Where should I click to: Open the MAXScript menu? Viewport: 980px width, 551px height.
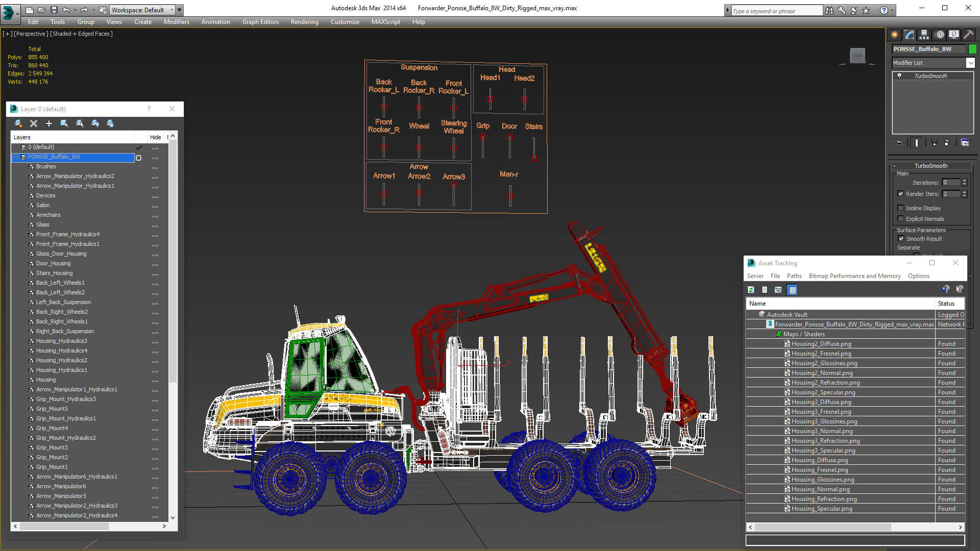tap(386, 22)
